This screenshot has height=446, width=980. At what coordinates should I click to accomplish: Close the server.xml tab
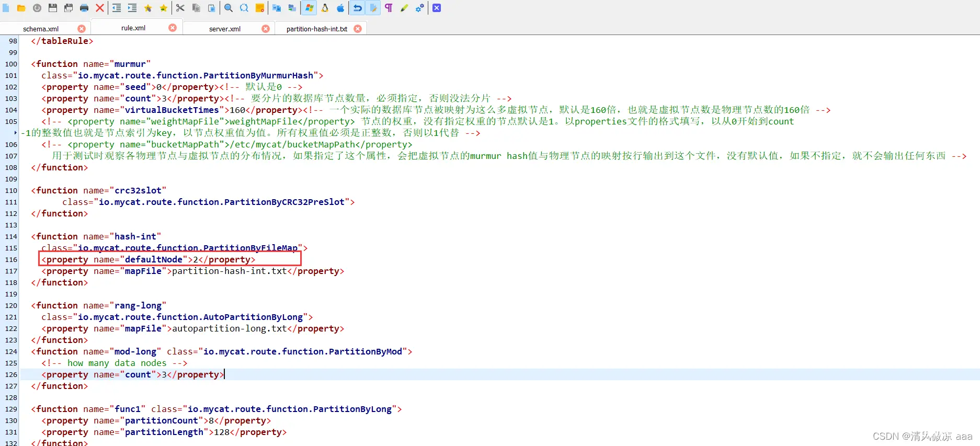tap(266, 29)
